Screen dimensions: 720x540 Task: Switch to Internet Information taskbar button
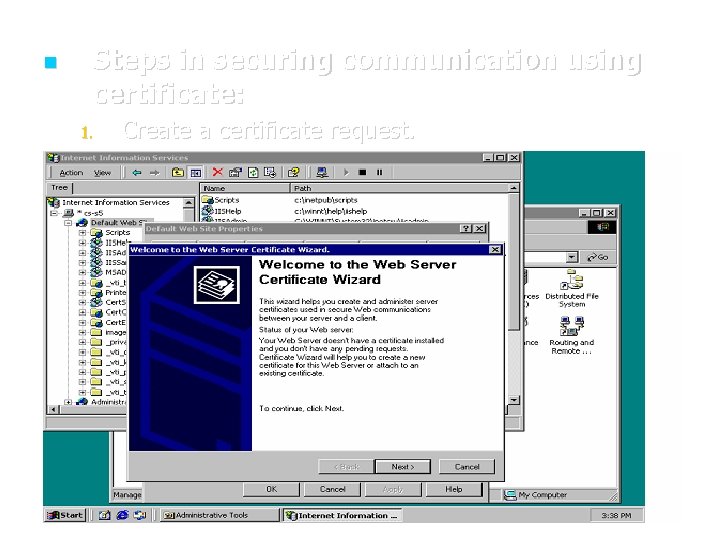click(x=342, y=516)
